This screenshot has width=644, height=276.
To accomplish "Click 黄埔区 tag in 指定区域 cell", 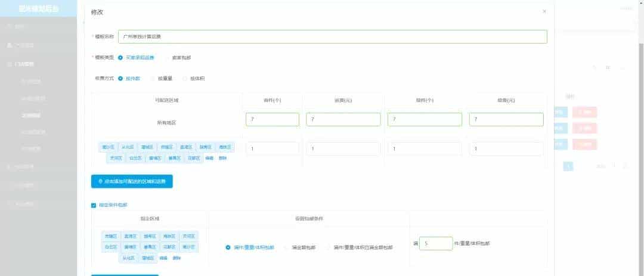I will tap(131, 247).
